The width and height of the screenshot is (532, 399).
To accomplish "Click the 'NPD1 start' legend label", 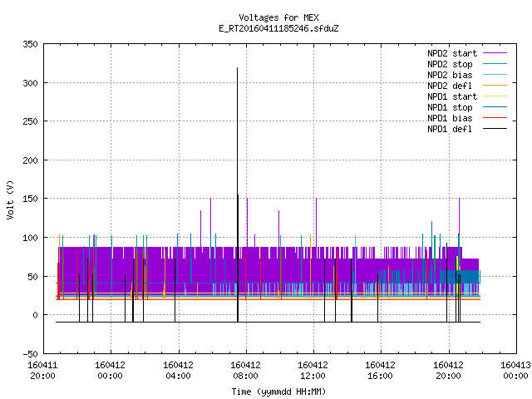I will coord(452,96).
